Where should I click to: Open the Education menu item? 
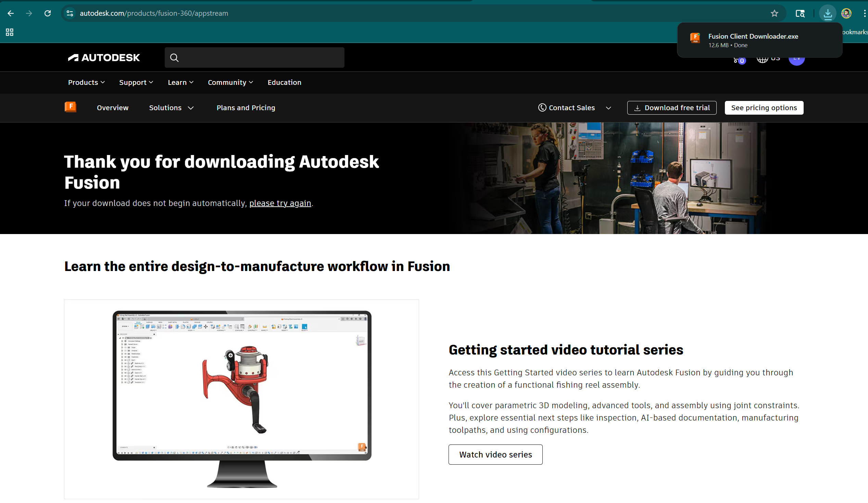coord(284,82)
